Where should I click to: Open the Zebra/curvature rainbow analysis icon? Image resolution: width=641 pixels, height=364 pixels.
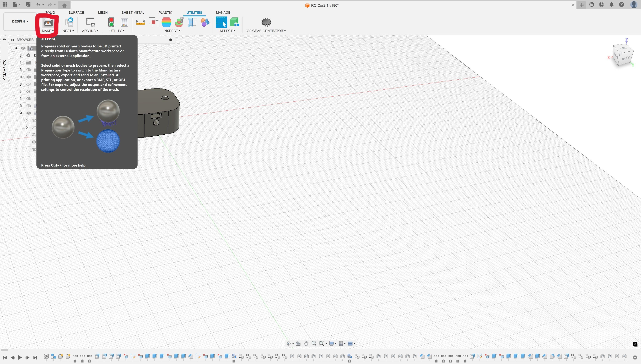pos(166,22)
